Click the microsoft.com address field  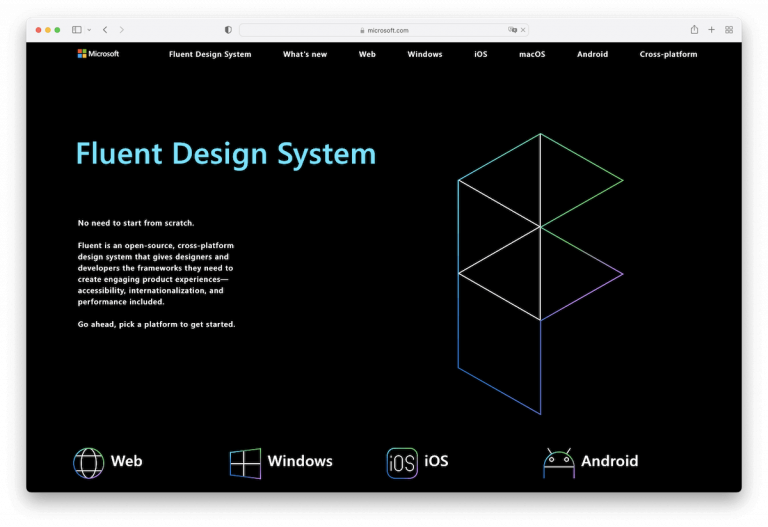[x=384, y=30]
